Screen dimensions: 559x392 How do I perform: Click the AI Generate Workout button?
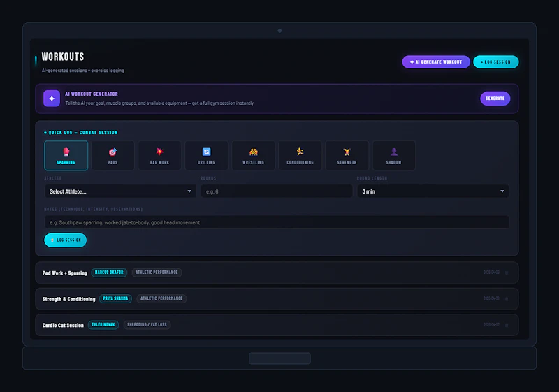tap(436, 62)
